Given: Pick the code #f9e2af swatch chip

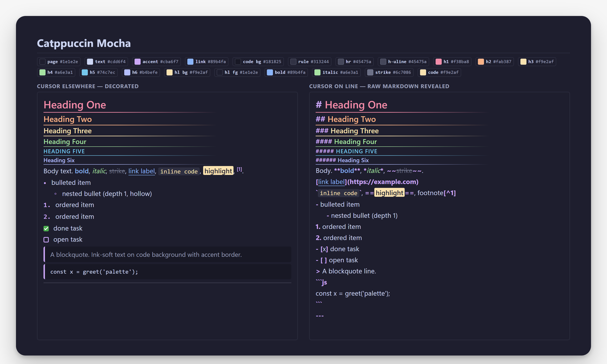Looking at the screenshot, I should 439,72.
